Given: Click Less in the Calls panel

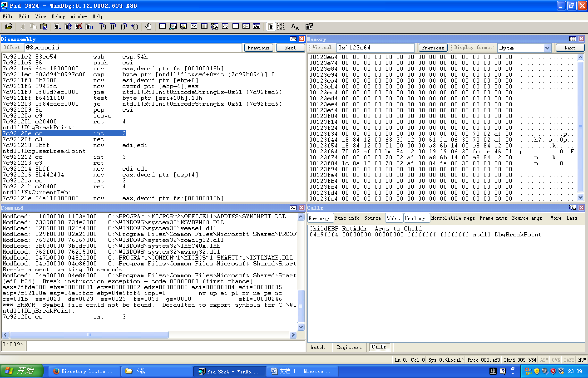Looking at the screenshot, I should 572,218.
